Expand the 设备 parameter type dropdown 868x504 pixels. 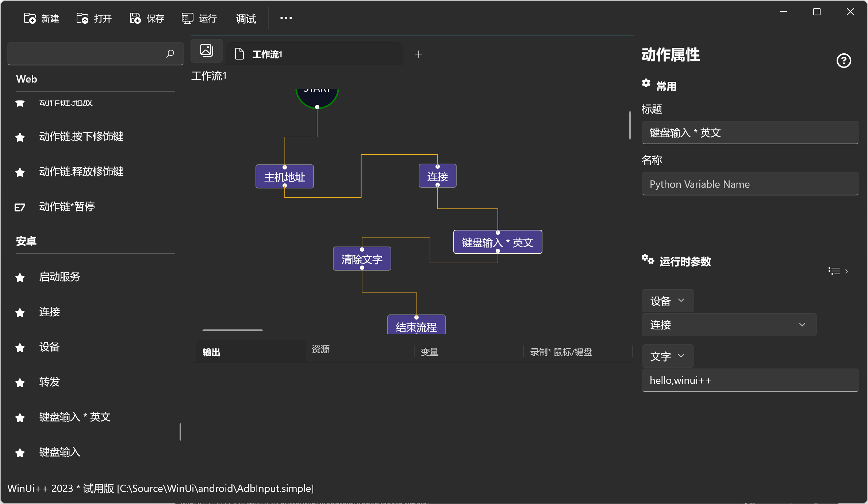pos(667,301)
